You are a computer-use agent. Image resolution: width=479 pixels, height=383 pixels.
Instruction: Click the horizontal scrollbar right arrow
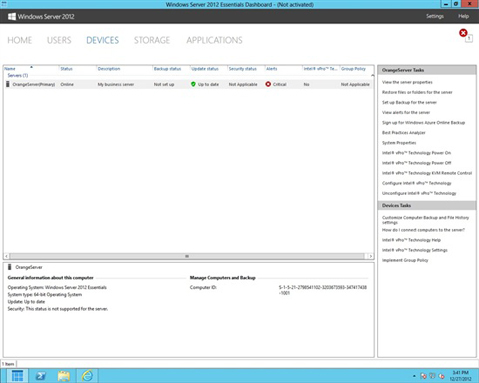(370, 256)
